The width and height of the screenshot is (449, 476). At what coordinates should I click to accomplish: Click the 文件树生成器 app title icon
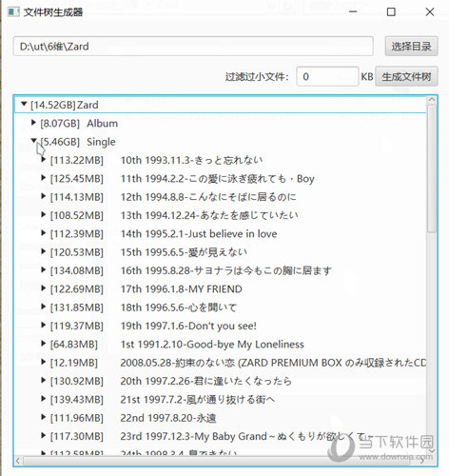pyautogui.click(x=13, y=12)
